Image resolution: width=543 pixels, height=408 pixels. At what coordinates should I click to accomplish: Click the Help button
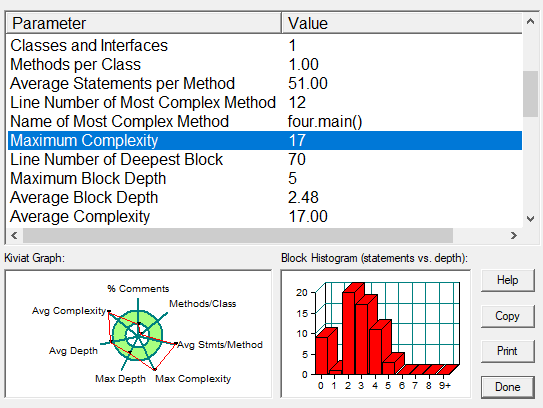click(508, 280)
